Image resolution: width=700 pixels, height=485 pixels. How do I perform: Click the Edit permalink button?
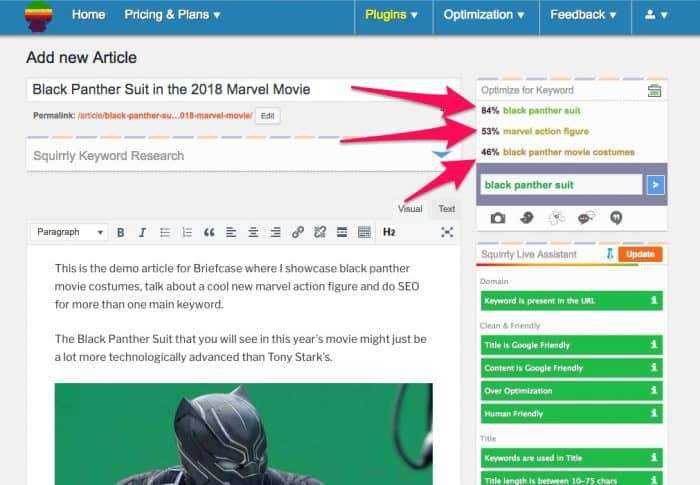point(268,116)
